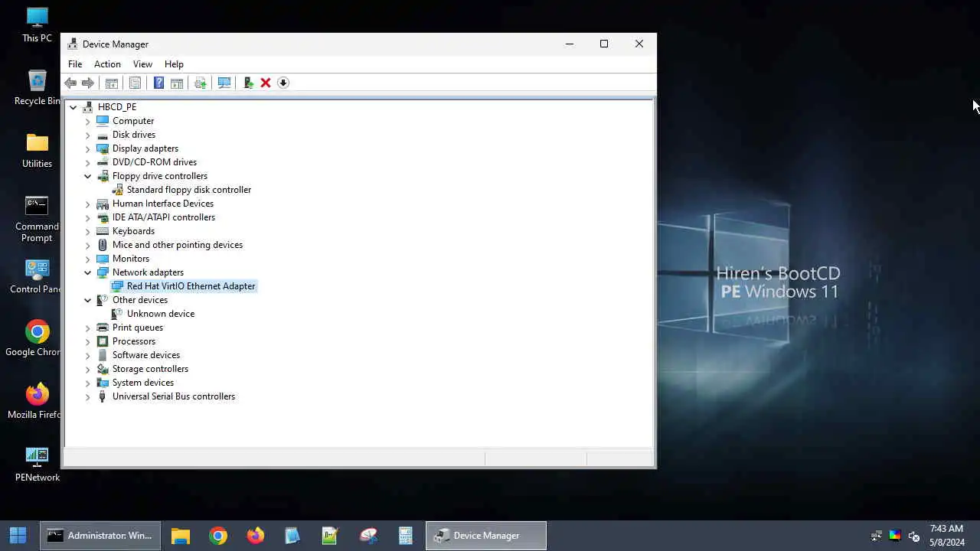This screenshot has width=980, height=551.
Task: Select Standard floppy disk controller
Action: tap(188, 190)
